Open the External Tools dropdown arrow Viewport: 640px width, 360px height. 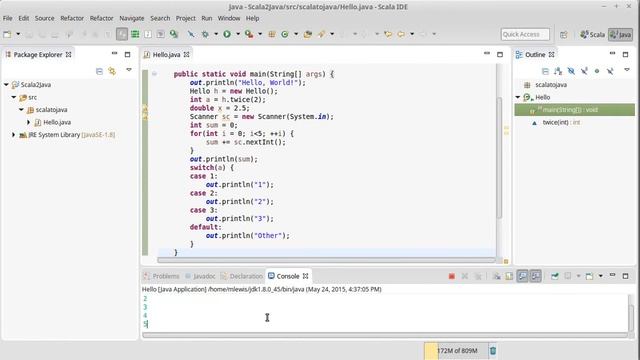pyautogui.click(x=260, y=34)
